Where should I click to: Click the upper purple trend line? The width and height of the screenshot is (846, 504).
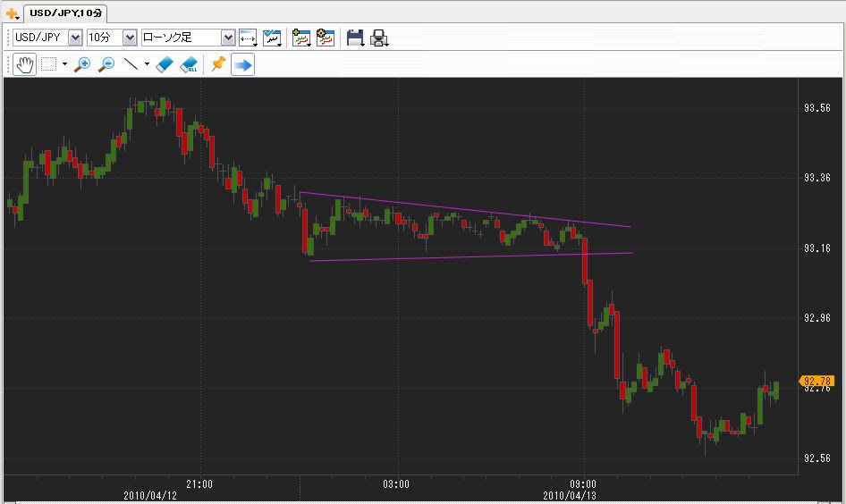click(464, 209)
